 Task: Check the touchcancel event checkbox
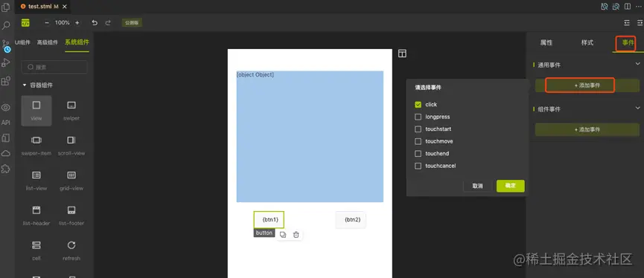(x=418, y=166)
